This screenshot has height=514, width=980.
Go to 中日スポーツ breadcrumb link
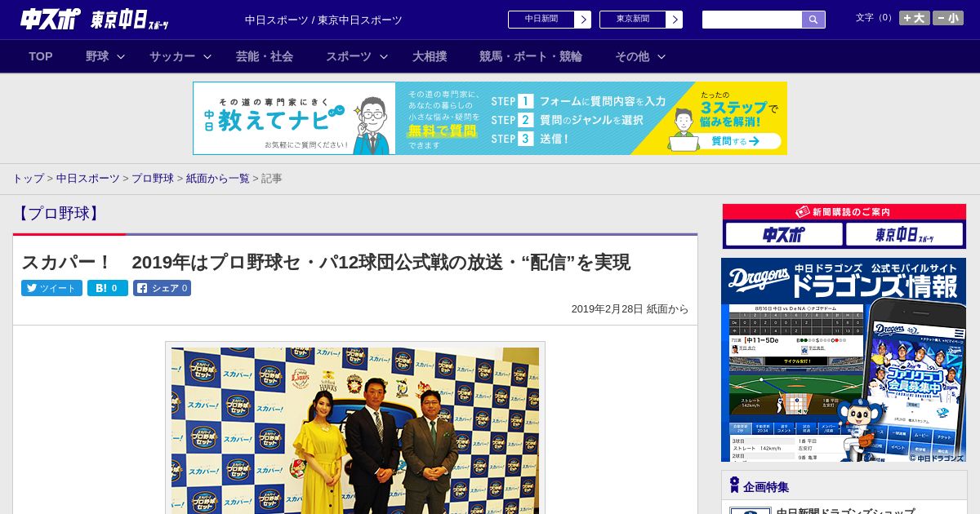(x=88, y=179)
